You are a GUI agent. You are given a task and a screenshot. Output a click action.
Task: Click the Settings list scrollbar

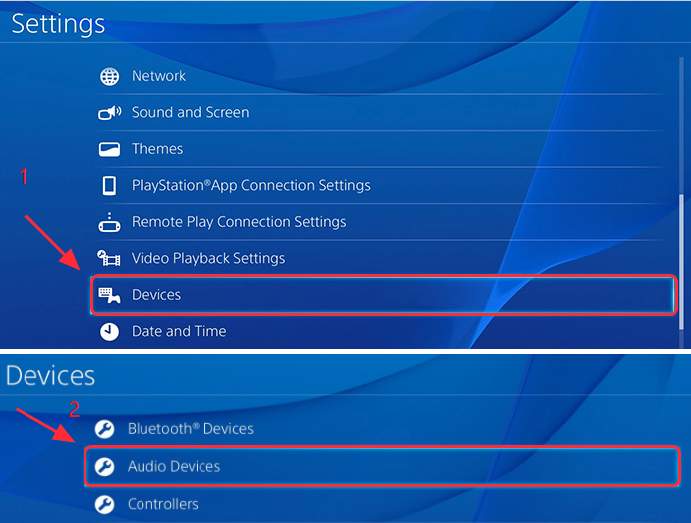tap(682, 262)
